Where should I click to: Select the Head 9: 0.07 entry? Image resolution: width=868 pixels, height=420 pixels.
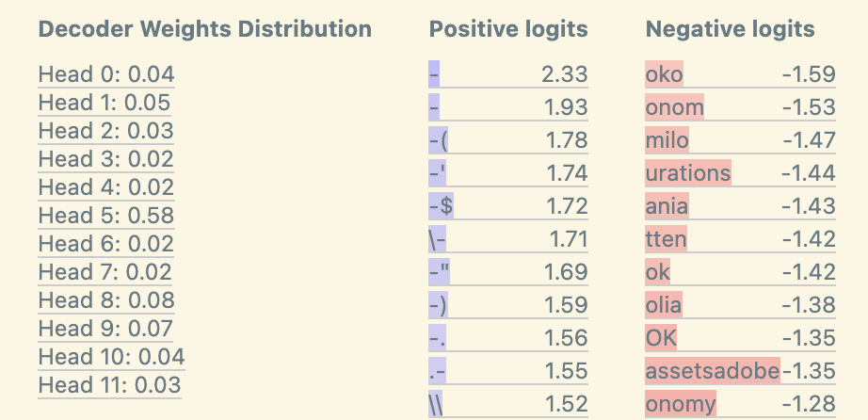pos(105,329)
